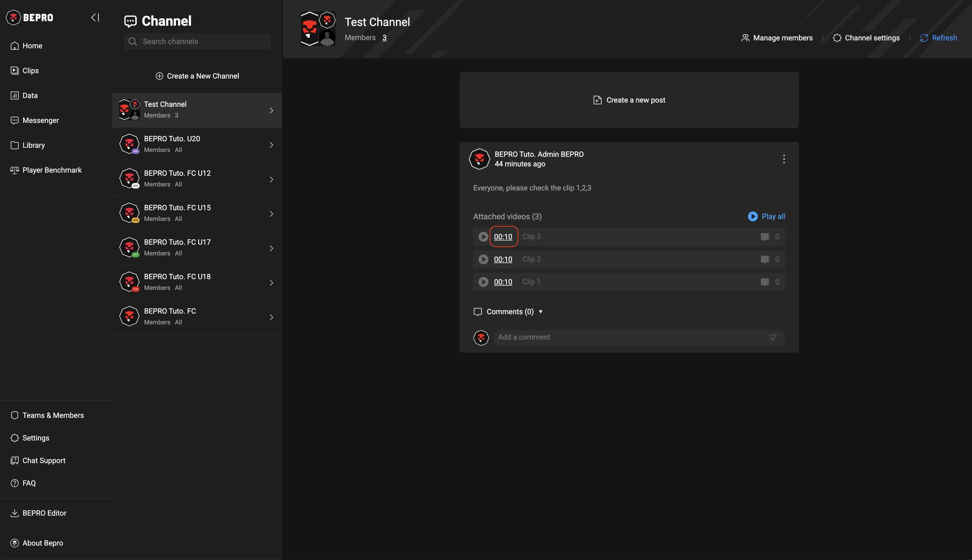
Task: Open comment bubble icon for Clip 2
Action: (764, 259)
